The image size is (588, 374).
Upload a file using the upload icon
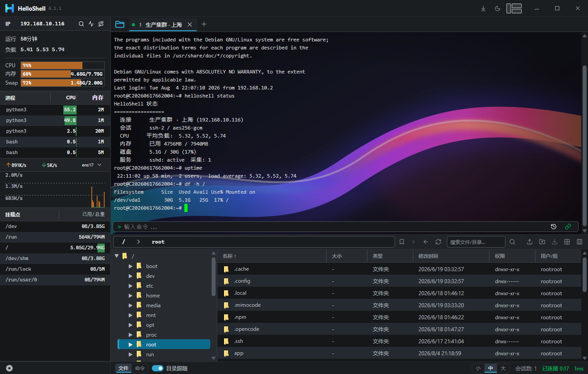pyautogui.click(x=530, y=242)
